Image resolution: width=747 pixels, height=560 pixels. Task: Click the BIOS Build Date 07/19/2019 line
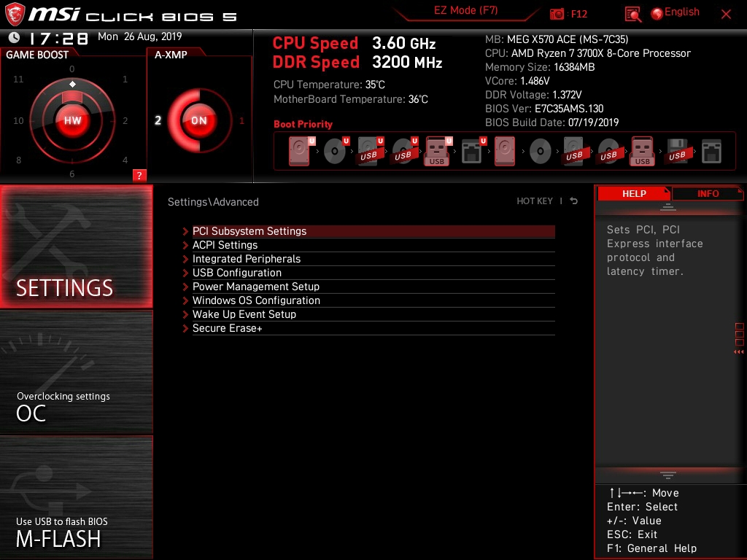(x=551, y=122)
